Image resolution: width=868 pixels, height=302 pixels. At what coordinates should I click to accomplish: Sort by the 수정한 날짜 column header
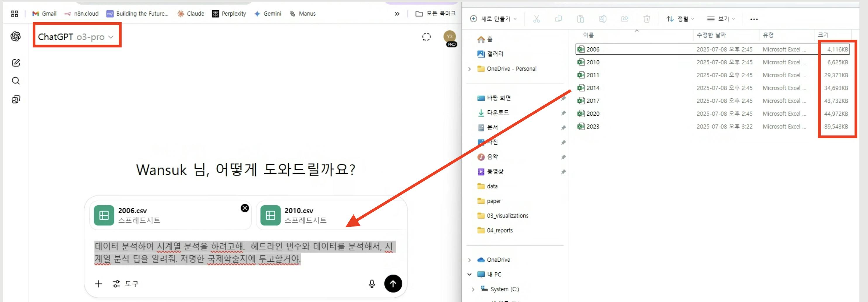711,35
